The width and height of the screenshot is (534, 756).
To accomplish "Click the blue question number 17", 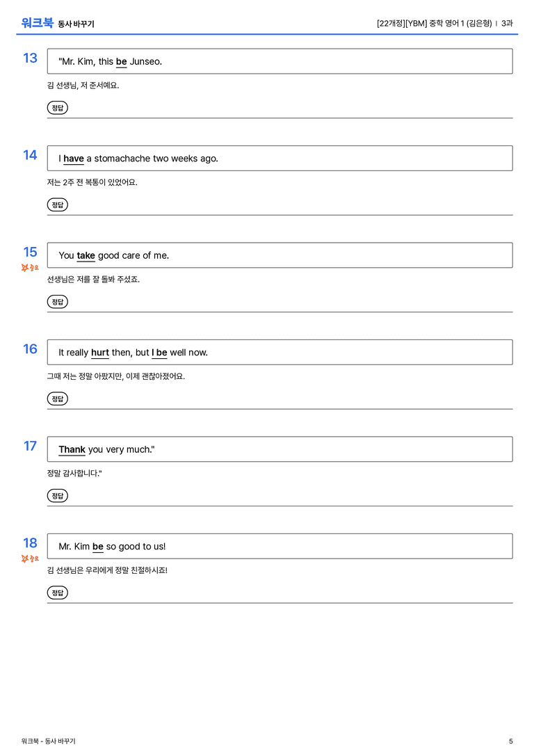I will point(30,446).
